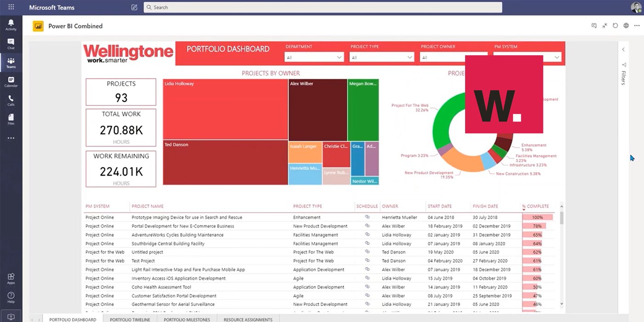Select Christie Cline treemap block
The image size is (644, 322).
pyautogui.click(x=336, y=154)
